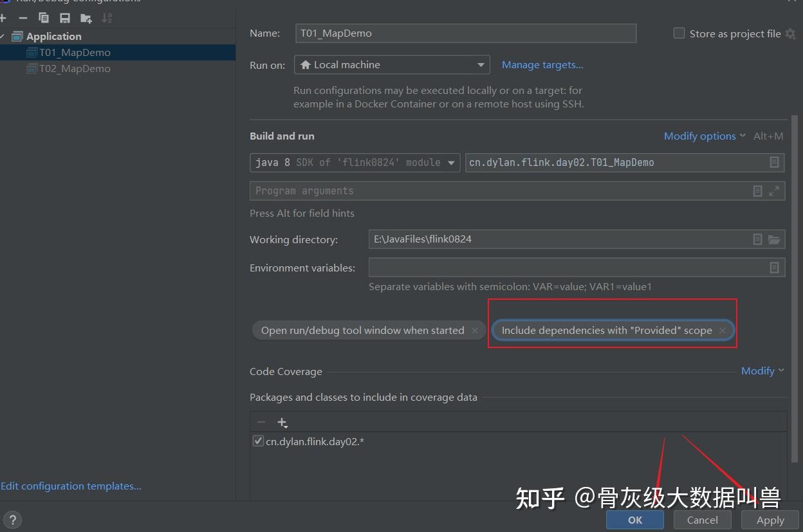Create a new folder for configurations
Viewport: 803px width, 532px height.
[86, 17]
